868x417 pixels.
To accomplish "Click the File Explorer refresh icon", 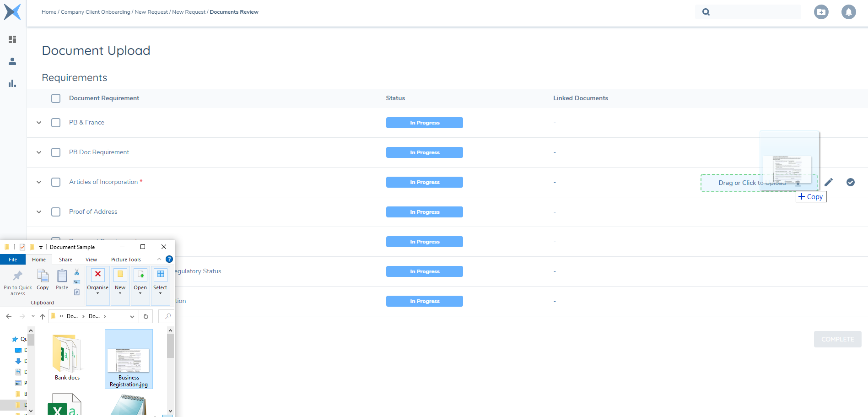I will (x=146, y=316).
